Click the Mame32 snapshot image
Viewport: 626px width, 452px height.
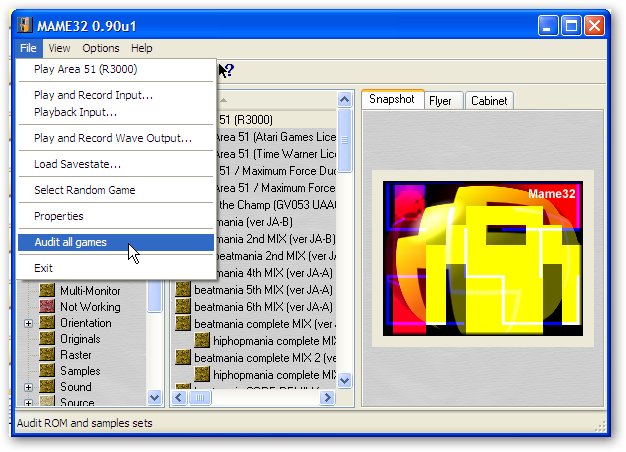coord(483,258)
